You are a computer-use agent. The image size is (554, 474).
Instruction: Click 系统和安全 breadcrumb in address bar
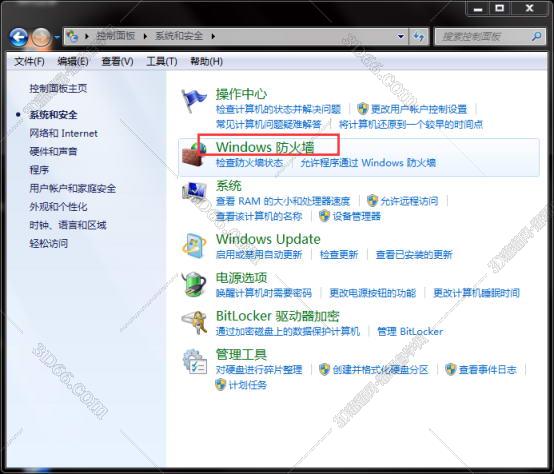pyautogui.click(x=179, y=36)
